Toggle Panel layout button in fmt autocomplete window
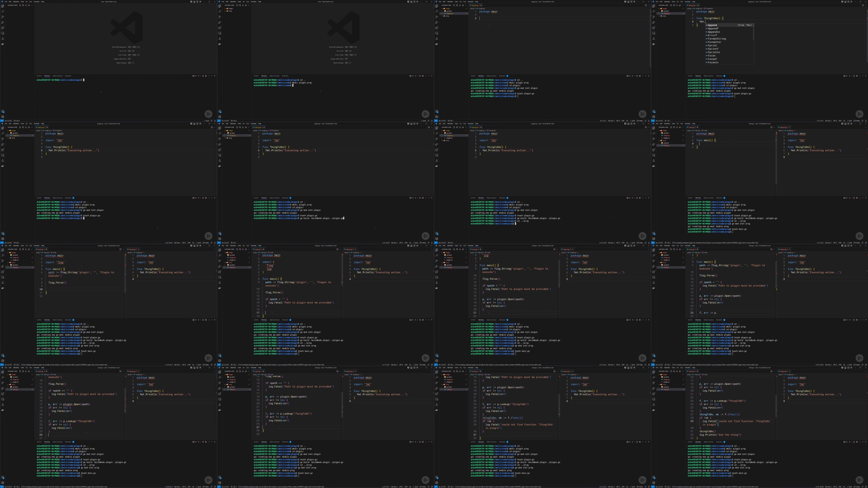The width and height of the screenshot is (868, 488). coord(845,2)
